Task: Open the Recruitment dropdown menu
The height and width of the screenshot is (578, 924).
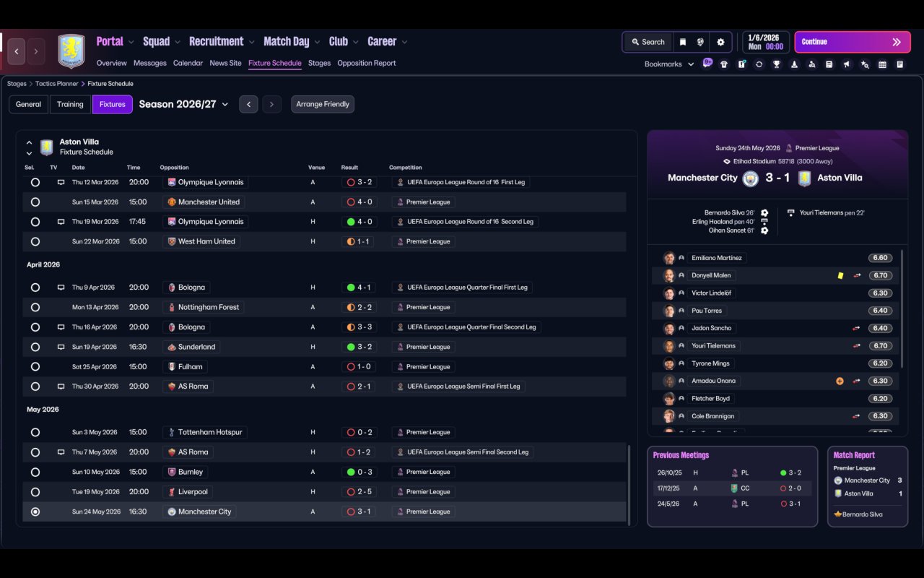Action: (x=222, y=42)
